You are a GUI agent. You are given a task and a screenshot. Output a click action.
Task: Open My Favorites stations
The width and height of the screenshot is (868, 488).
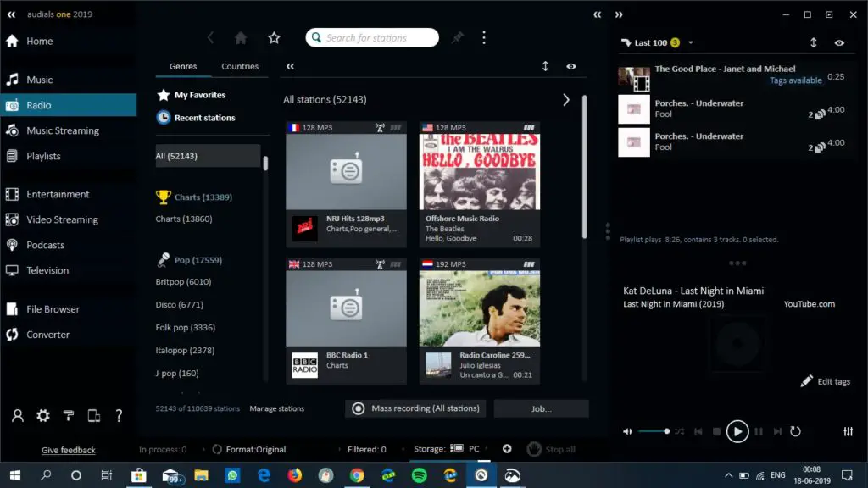point(192,95)
